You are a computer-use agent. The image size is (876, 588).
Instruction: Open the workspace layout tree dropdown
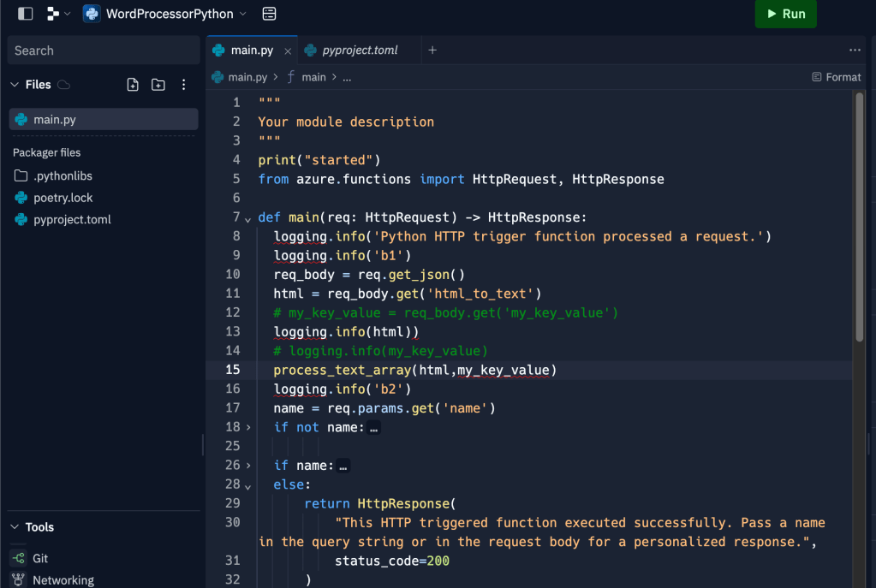(x=58, y=14)
